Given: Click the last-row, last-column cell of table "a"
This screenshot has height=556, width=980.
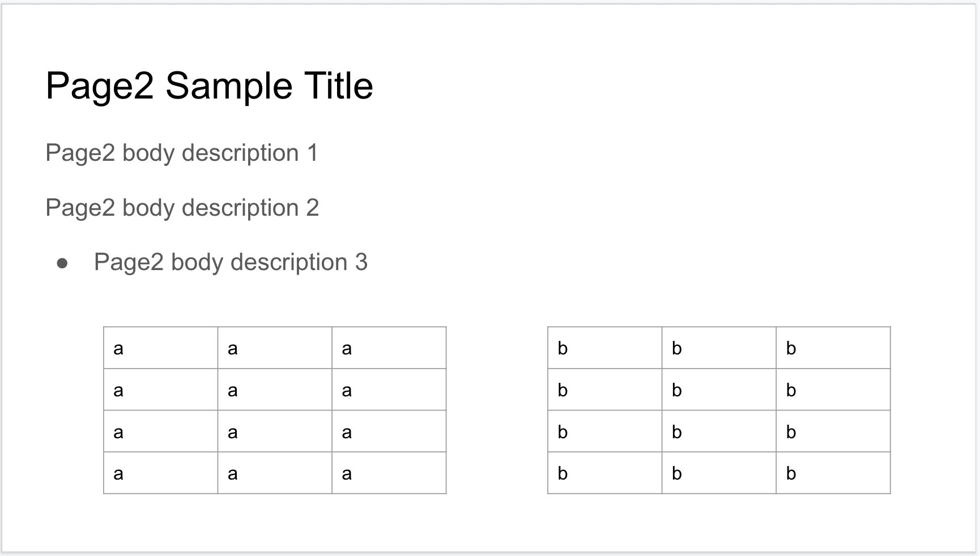Looking at the screenshot, I should pyautogui.click(x=389, y=473).
